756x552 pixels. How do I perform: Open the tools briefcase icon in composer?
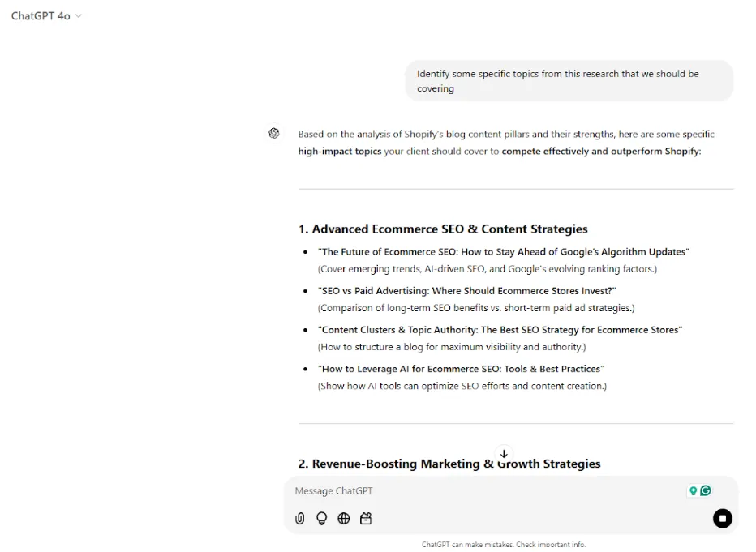coord(366,518)
